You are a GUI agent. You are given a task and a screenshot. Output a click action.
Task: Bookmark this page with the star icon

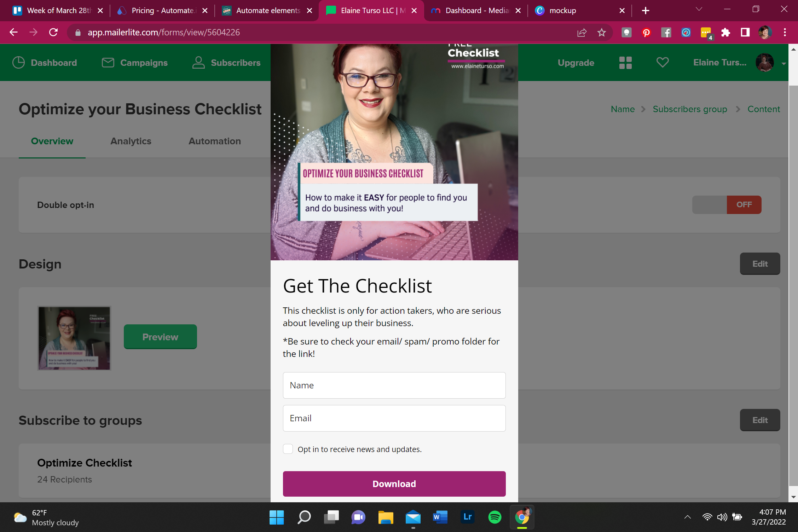click(602, 33)
